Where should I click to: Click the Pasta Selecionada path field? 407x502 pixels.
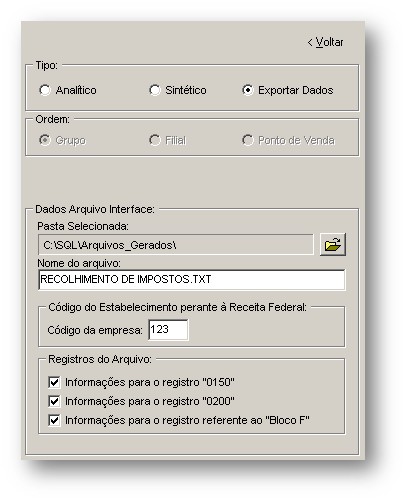[x=176, y=245]
